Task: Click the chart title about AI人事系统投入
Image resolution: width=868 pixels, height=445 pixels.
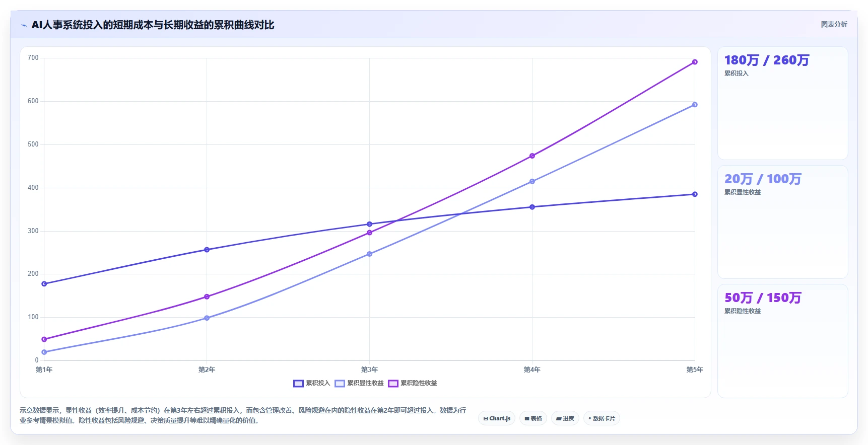Action: point(153,25)
